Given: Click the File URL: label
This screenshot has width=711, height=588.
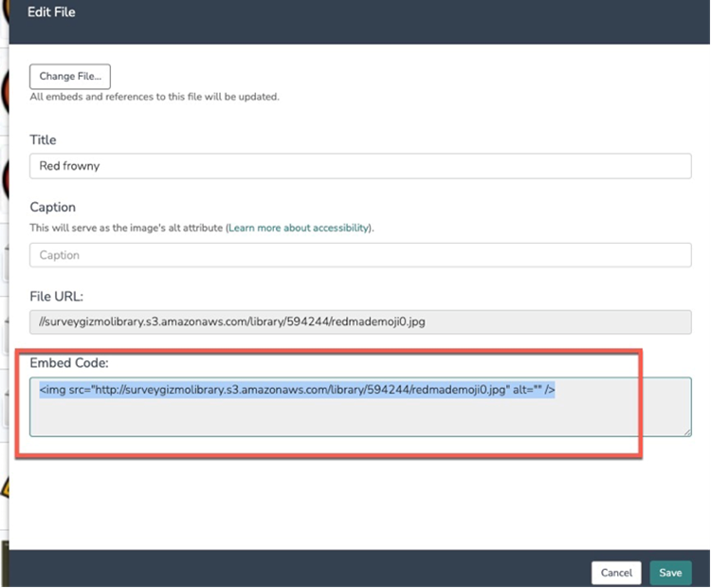Looking at the screenshot, I should pos(56,296).
